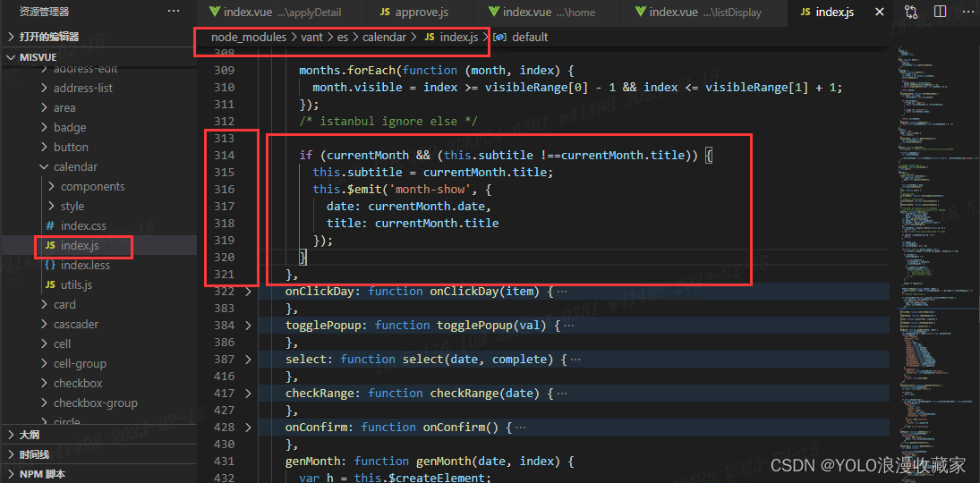Expand the address-list folder
Image resolution: width=980 pixels, height=483 pixels.
click(x=83, y=88)
